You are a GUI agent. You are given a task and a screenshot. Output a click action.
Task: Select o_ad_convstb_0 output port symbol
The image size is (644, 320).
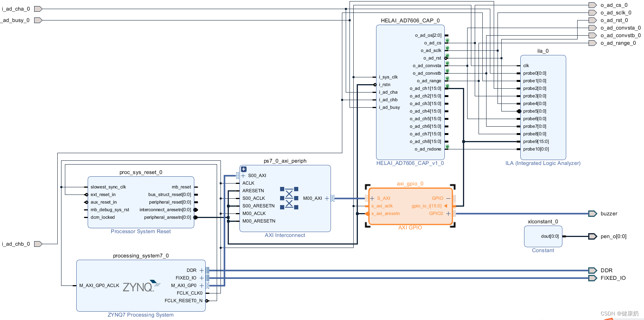click(592, 35)
